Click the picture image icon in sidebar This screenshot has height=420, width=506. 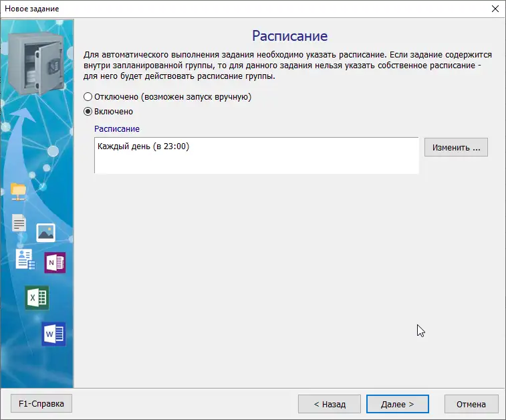click(x=46, y=233)
